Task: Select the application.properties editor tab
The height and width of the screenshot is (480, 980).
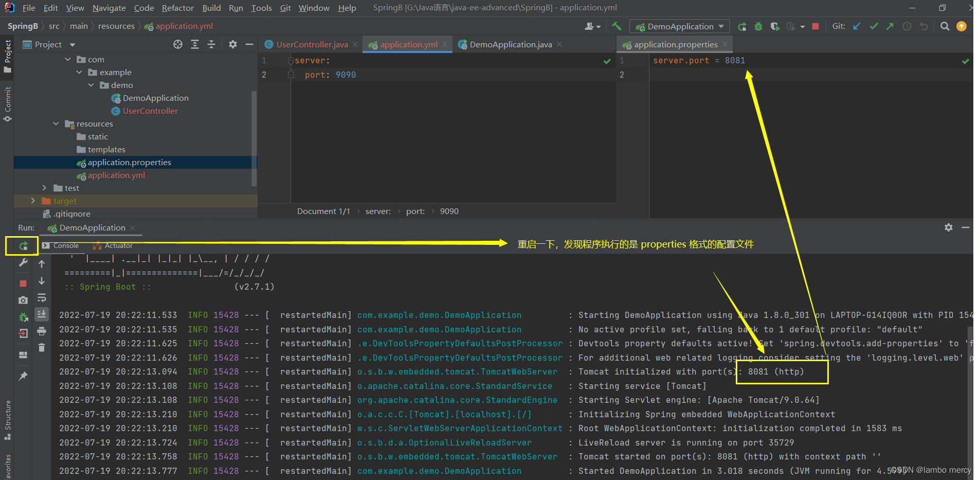Action: (676, 44)
